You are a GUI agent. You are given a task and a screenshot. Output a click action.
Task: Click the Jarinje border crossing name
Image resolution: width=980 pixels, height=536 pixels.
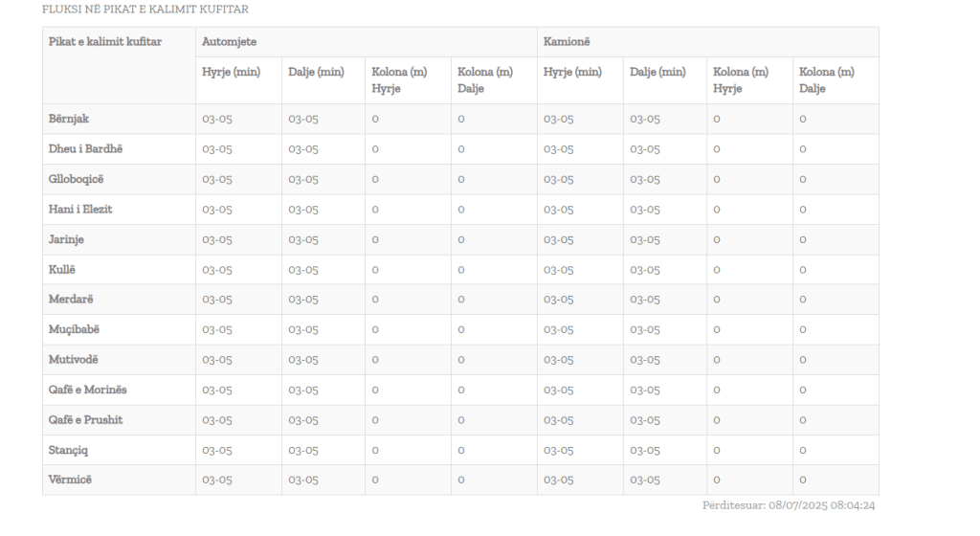[66, 239]
